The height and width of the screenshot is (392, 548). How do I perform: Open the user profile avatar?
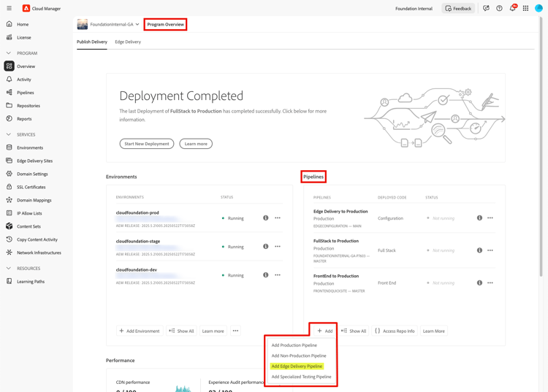pyautogui.click(x=539, y=8)
